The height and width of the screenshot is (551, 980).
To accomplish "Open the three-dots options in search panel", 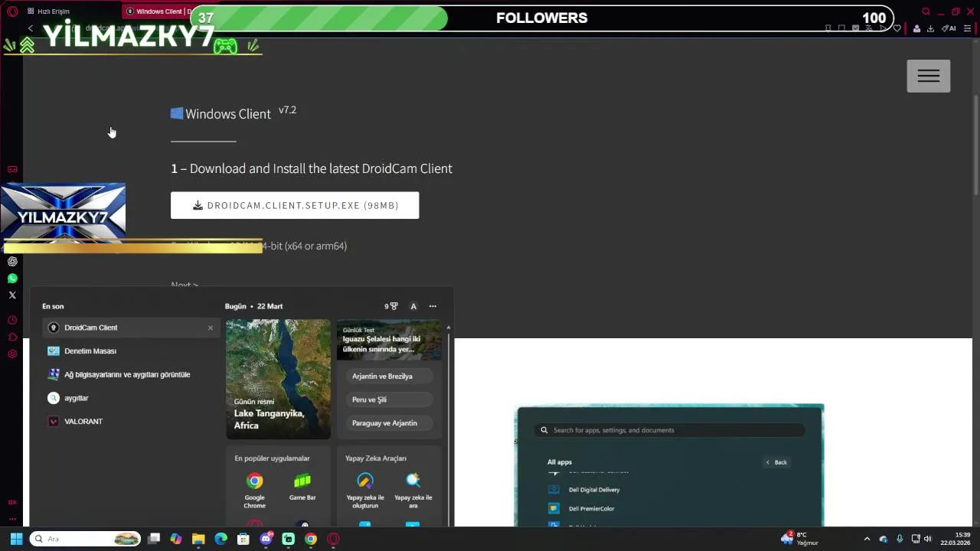I will click(x=433, y=306).
